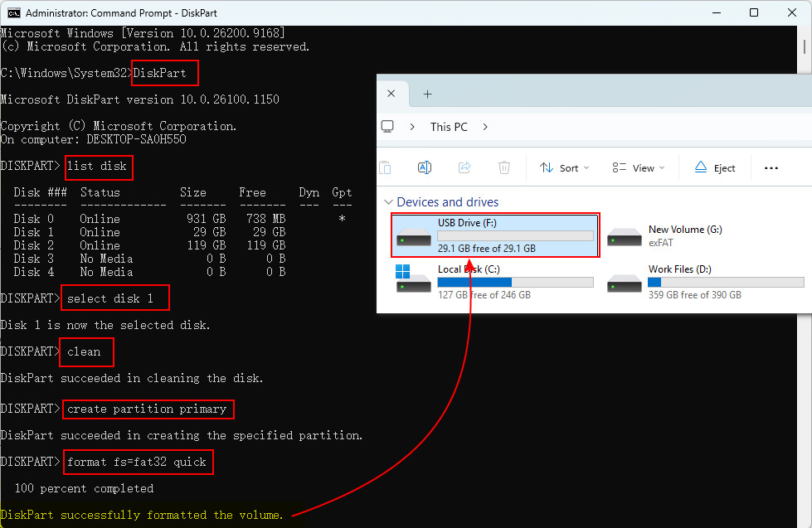Select This PC breadcrumb
812x528 pixels.
tap(449, 127)
